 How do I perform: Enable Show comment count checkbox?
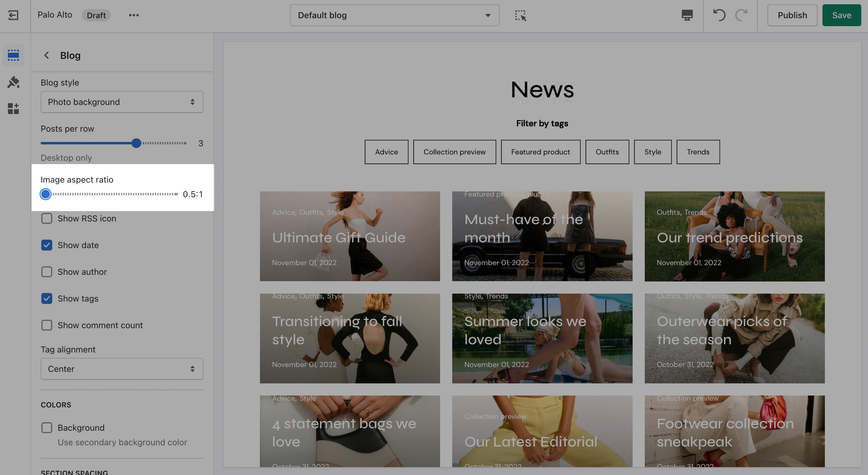(x=47, y=325)
